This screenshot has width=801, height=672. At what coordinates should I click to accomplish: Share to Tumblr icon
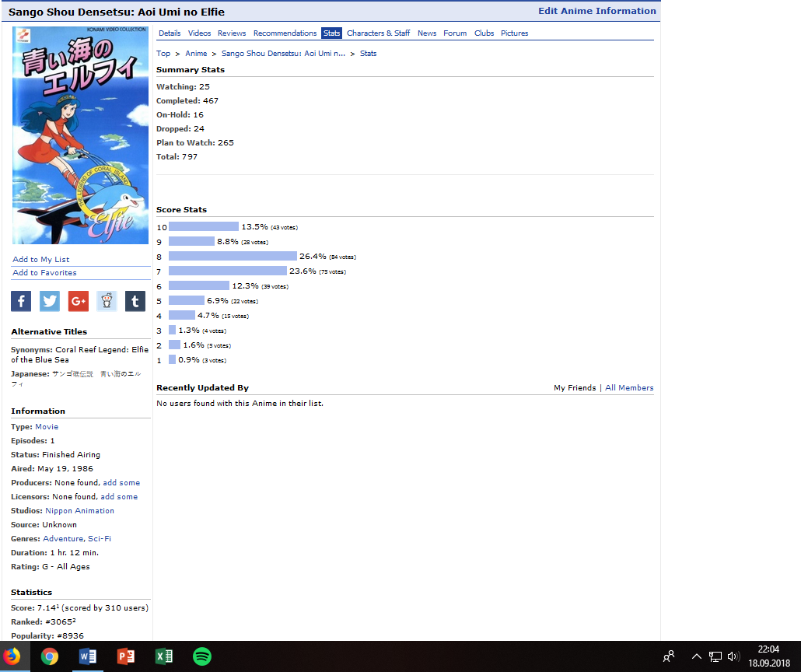pos(135,301)
